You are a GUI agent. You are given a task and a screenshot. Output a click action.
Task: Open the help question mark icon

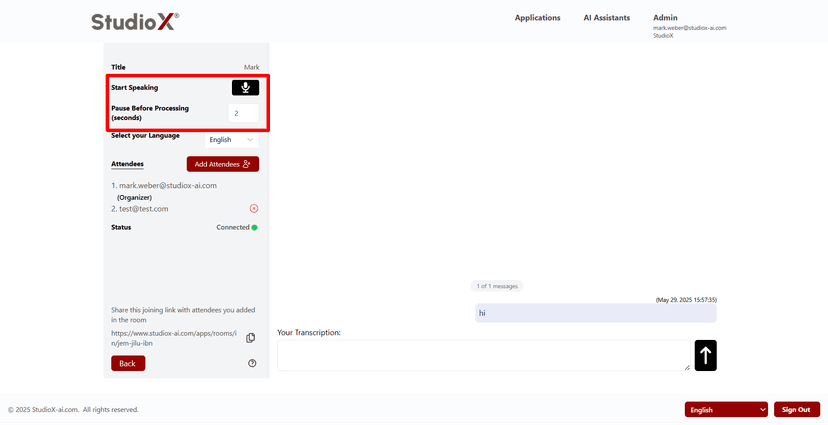click(252, 363)
